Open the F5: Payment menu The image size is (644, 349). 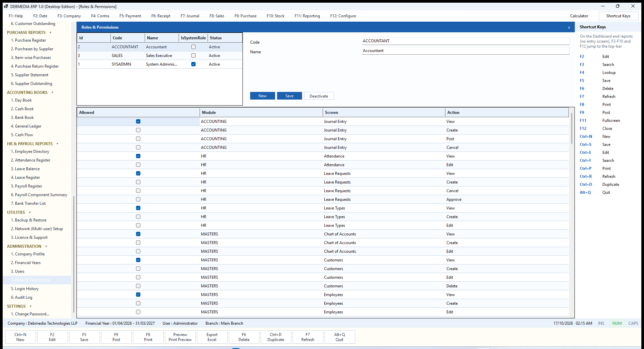(130, 16)
